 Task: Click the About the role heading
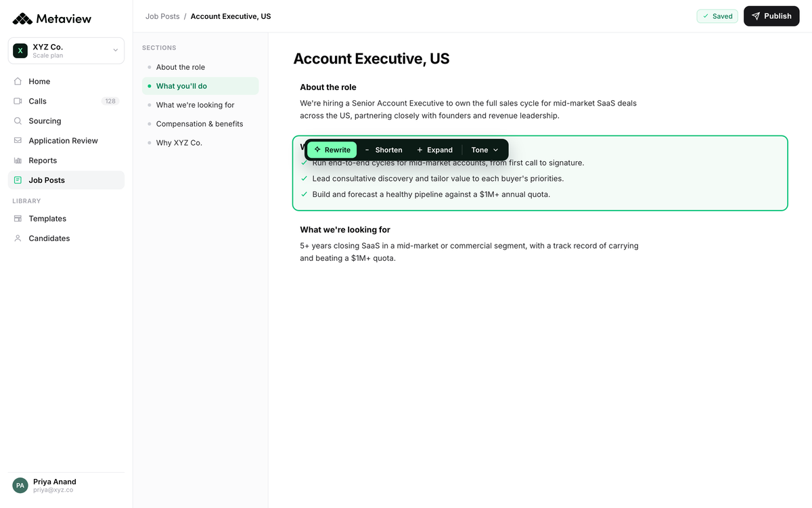coord(328,87)
